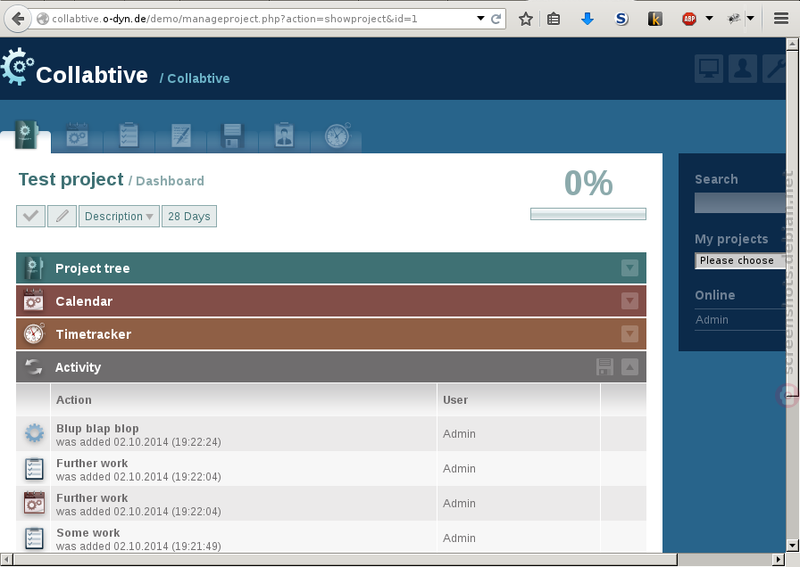Click the Test project title
800x567 pixels.
coord(71,179)
